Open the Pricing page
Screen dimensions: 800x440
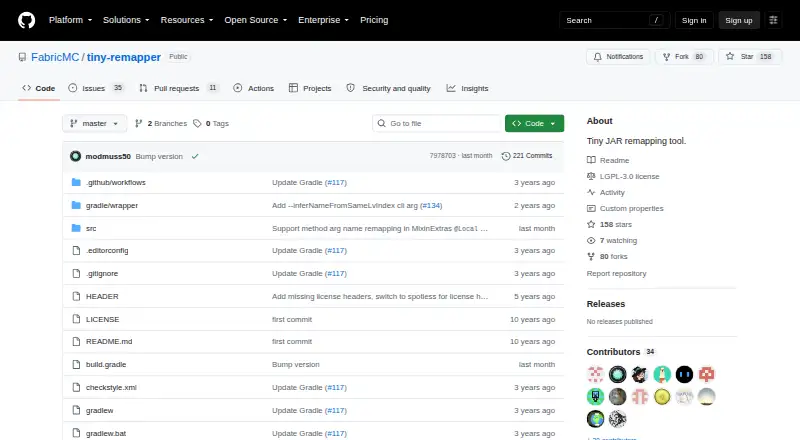[x=374, y=20]
